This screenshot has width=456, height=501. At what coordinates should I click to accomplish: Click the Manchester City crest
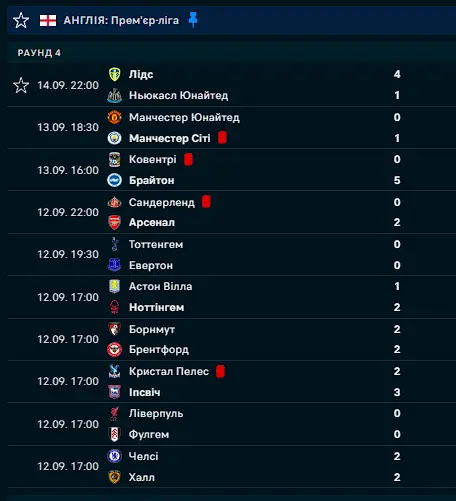coord(115,138)
